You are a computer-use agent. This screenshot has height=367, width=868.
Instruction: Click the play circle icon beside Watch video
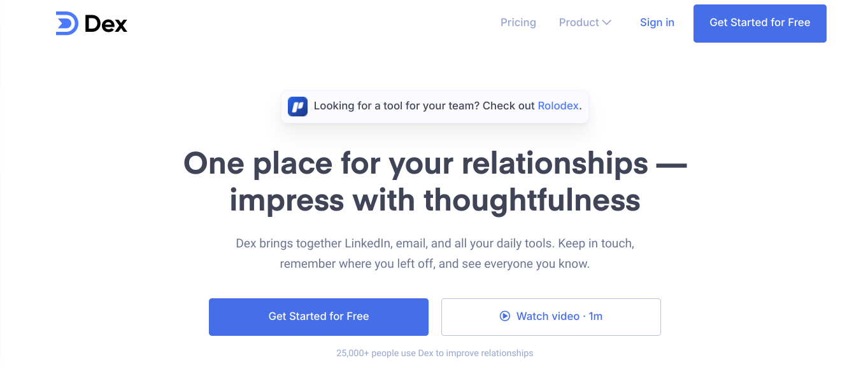tap(505, 316)
